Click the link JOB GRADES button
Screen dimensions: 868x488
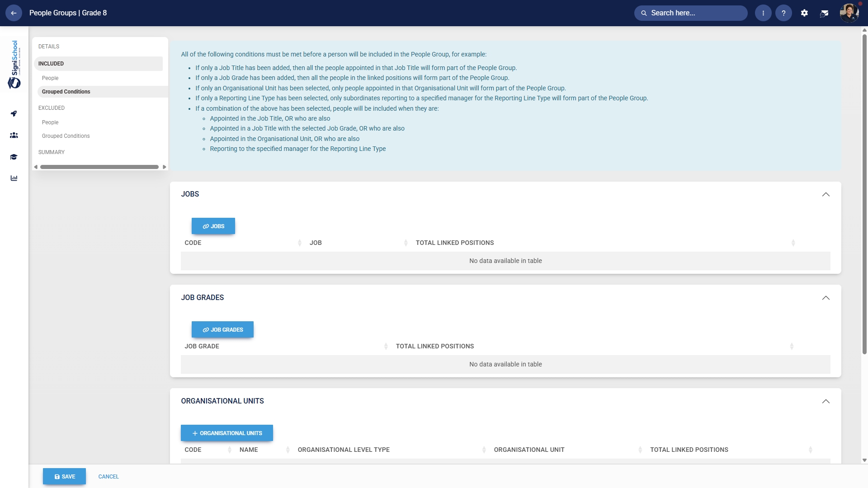click(222, 329)
